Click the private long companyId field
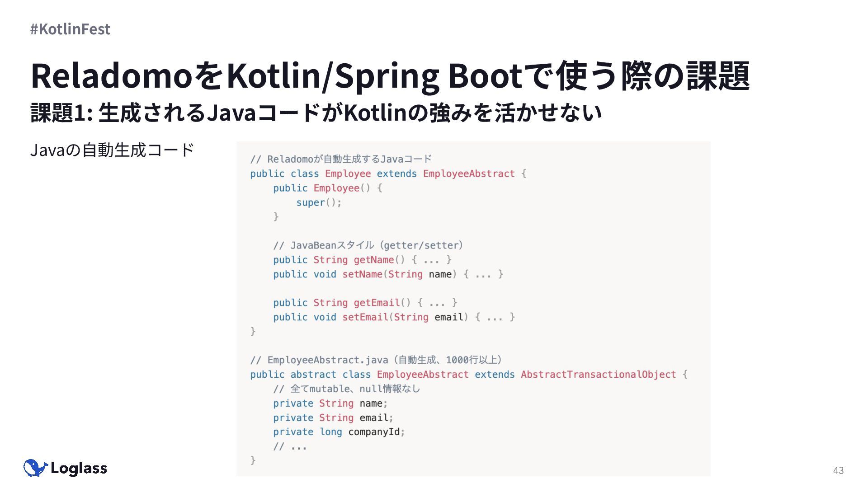 pyautogui.click(x=339, y=432)
